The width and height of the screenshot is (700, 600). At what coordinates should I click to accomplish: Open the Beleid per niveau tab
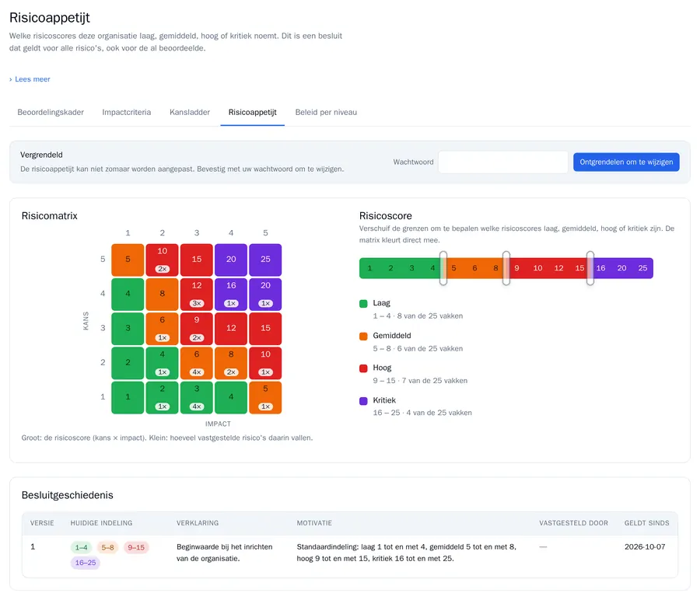326,113
